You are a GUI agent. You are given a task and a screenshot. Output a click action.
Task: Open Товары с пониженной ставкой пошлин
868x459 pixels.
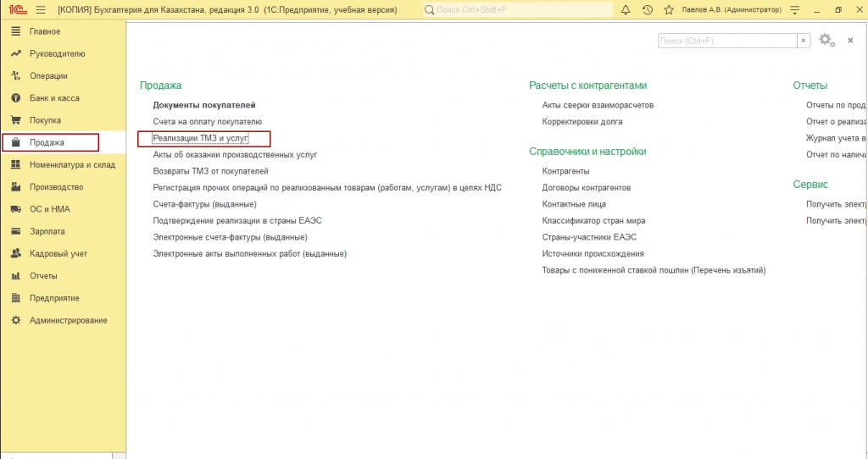coord(654,270)
